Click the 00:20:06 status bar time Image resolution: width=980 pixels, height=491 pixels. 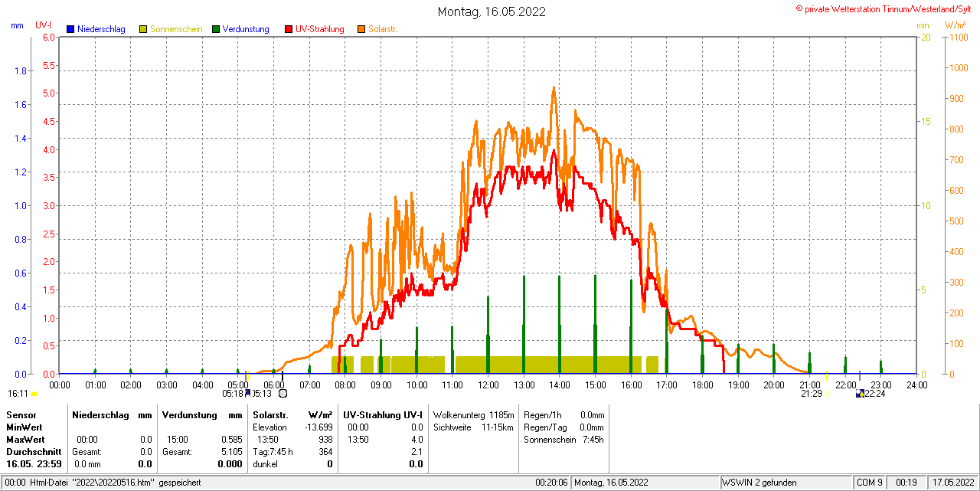click(551, 483)
